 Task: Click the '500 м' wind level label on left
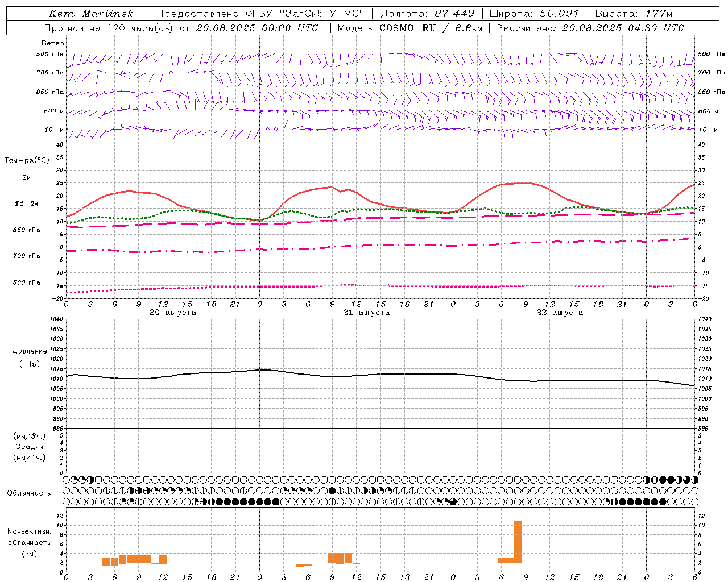(x=54, y=111)
